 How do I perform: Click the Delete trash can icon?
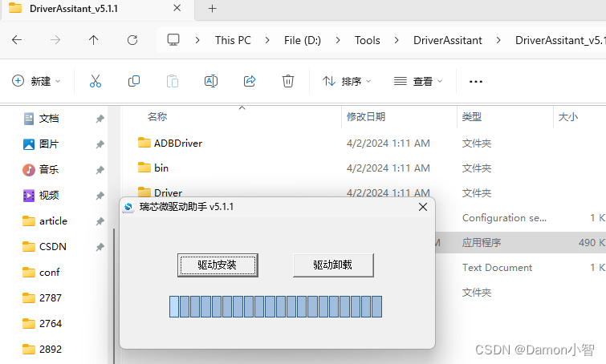[x=288, y=81]
